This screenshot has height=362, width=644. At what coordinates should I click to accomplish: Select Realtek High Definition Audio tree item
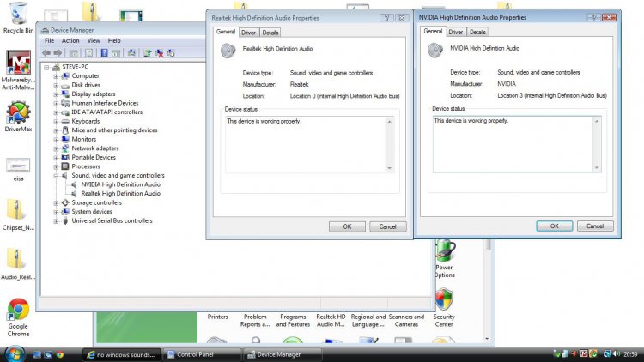coord(120,194)
